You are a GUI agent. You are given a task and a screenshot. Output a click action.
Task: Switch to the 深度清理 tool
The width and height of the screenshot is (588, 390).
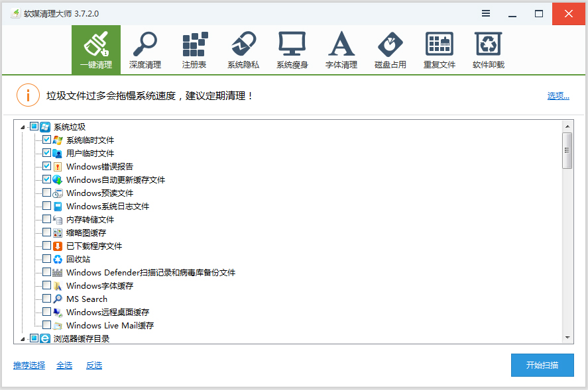145,50
